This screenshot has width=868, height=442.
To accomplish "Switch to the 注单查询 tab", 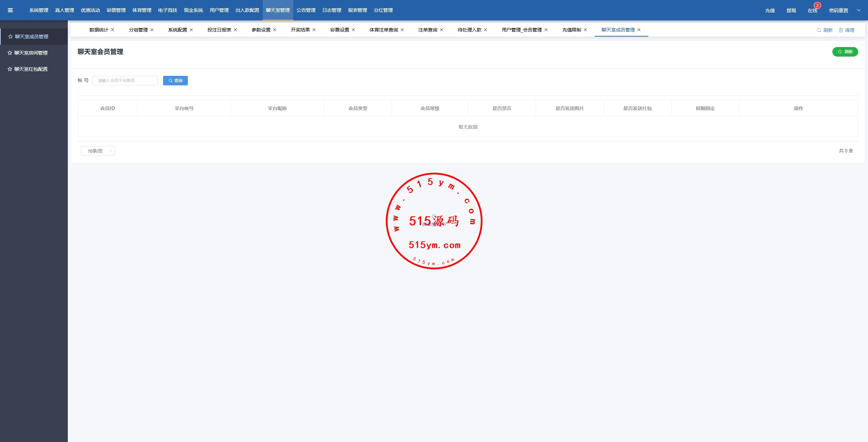I will tap(428, 30).
